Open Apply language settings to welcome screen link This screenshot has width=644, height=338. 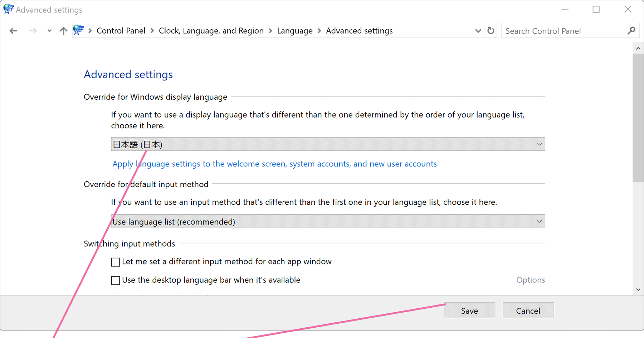(x=274, y=164)
